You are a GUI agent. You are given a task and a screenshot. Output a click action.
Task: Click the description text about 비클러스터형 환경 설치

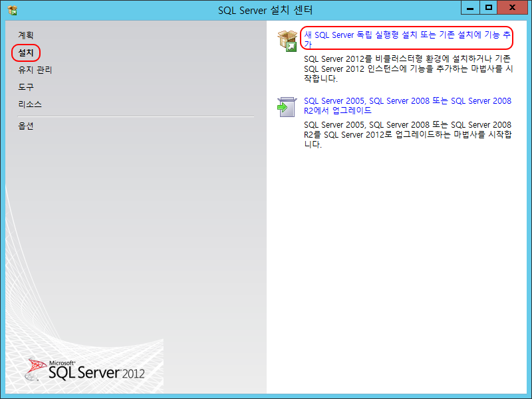[408, 68]
